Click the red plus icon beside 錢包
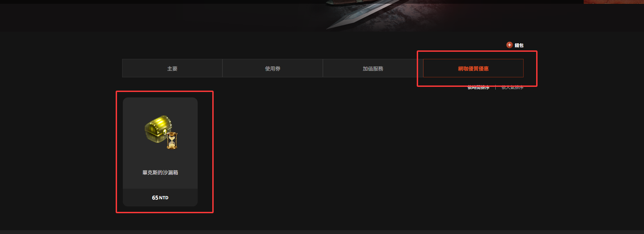The height and width of the screenshot is (234, 644). pos(509,45)
